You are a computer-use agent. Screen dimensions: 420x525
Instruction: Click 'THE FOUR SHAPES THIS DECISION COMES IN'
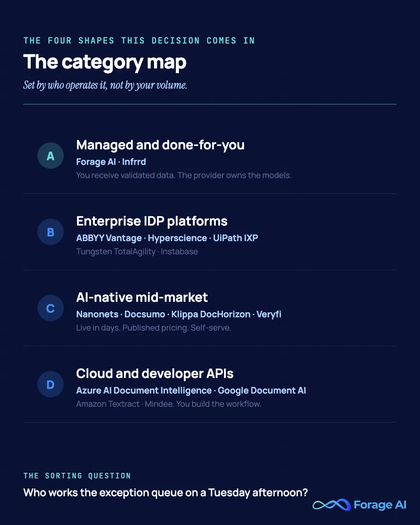click(139, 40)
